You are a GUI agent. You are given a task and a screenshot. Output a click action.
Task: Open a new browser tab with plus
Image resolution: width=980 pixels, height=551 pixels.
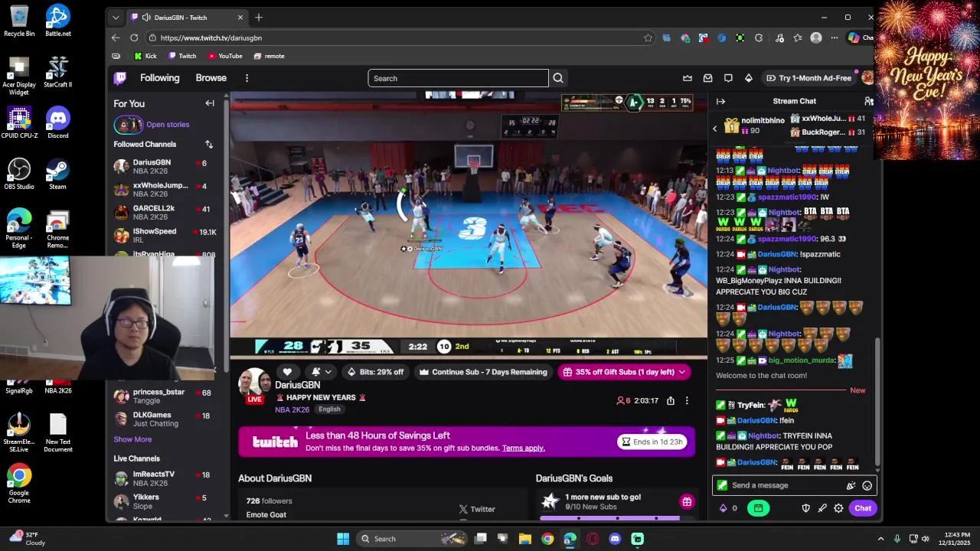pyautogui.click(x=259, y=17)
